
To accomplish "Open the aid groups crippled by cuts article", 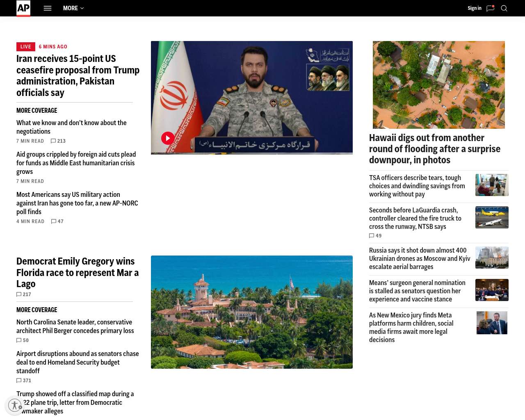I will tap(76, 163).
